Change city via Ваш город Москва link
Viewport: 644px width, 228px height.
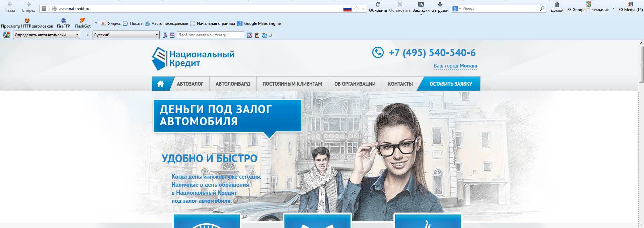click(455, 66)
